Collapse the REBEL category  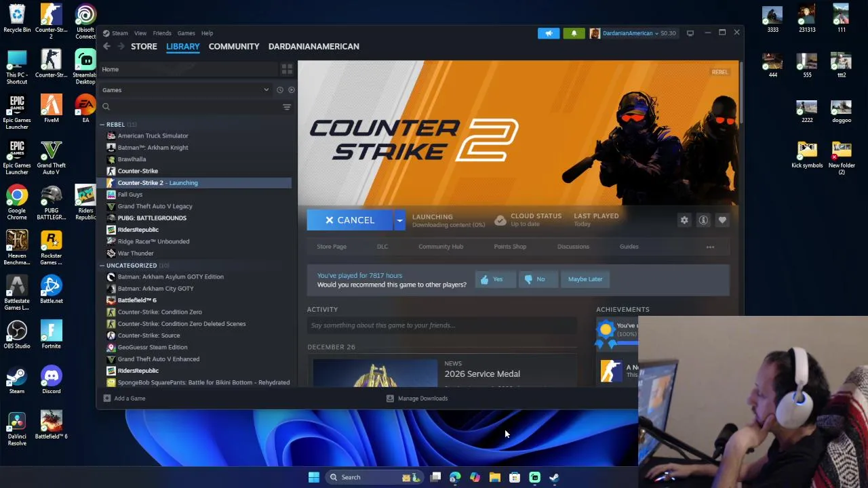point(102,125)
